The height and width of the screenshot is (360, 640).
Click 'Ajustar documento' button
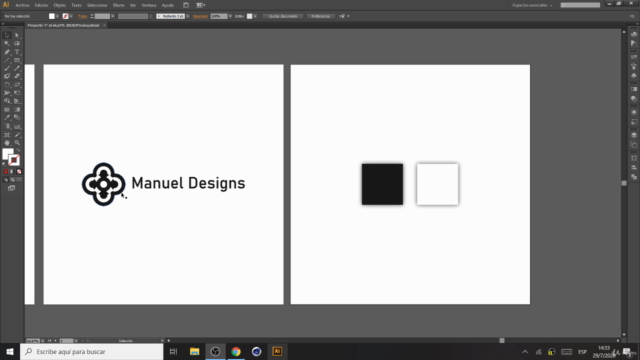coord(283,16)
